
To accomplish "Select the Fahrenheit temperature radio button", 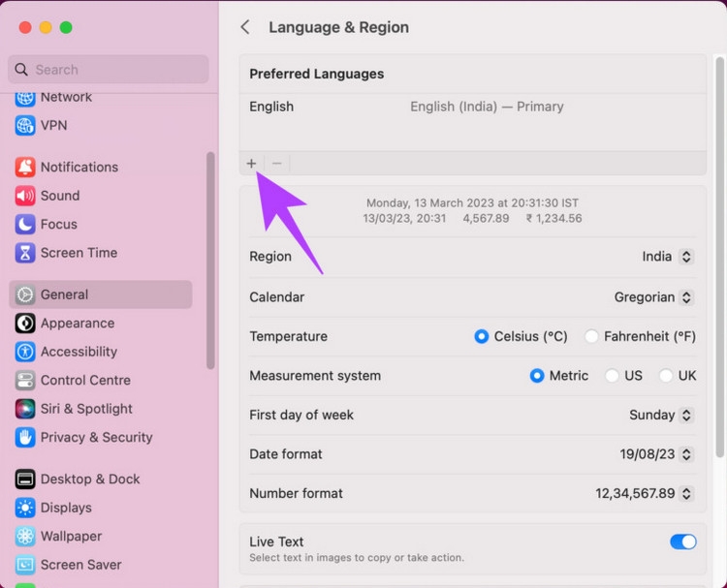I will tap(591, 337).
